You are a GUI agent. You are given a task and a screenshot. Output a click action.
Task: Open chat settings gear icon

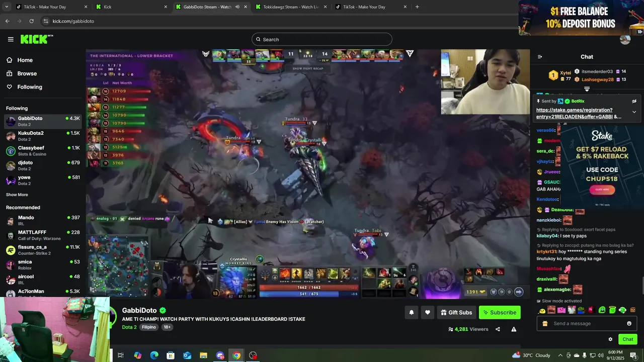pyautogui.click(x=610, y=339)
